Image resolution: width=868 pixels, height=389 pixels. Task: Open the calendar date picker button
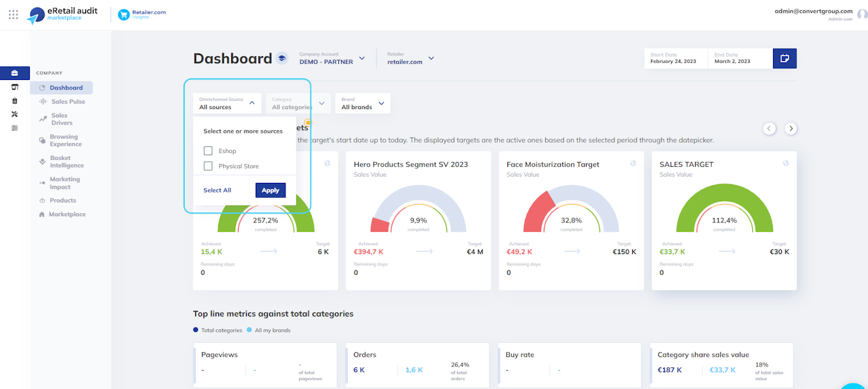pyautogui.click(x=785, y=58)
